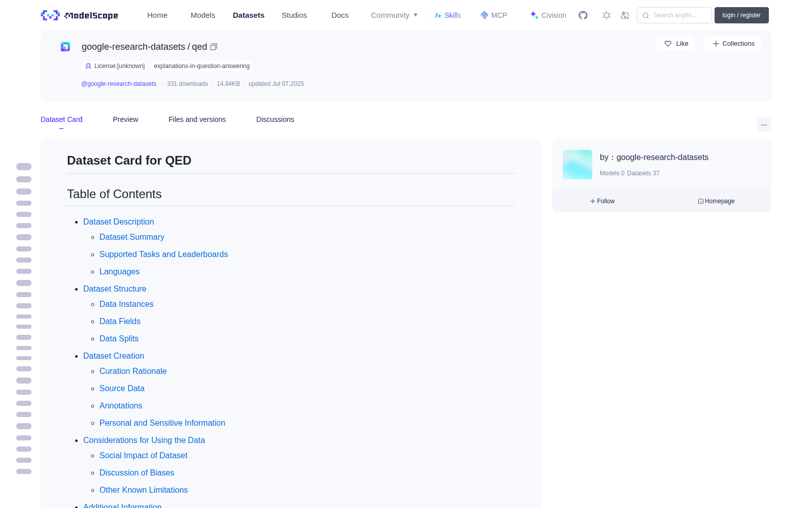Click the License:[unknown] tag
812x508 pixels.
[x=115, y=66]
